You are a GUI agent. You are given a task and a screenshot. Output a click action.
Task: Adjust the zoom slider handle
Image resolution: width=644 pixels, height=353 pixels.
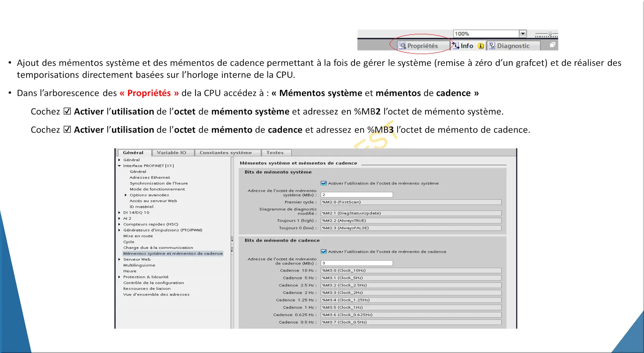[550, 34]
